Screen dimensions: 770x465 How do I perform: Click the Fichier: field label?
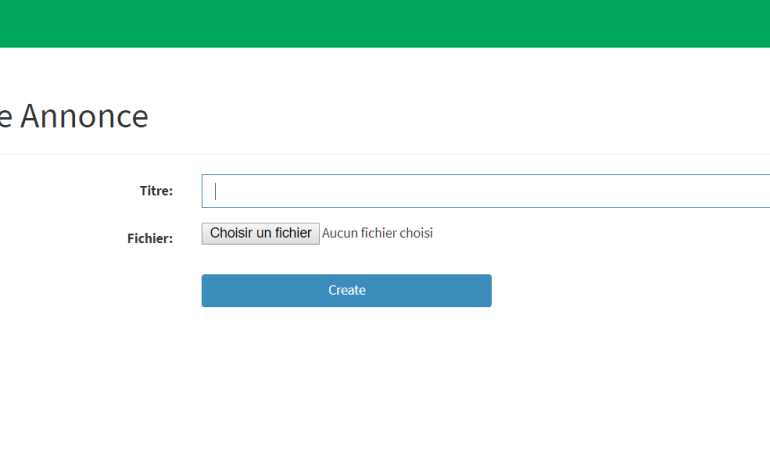pos(150,238)
